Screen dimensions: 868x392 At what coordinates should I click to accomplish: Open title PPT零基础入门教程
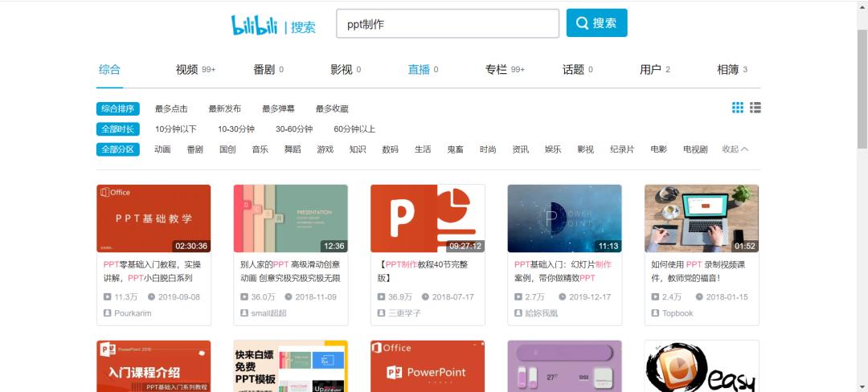152,271
